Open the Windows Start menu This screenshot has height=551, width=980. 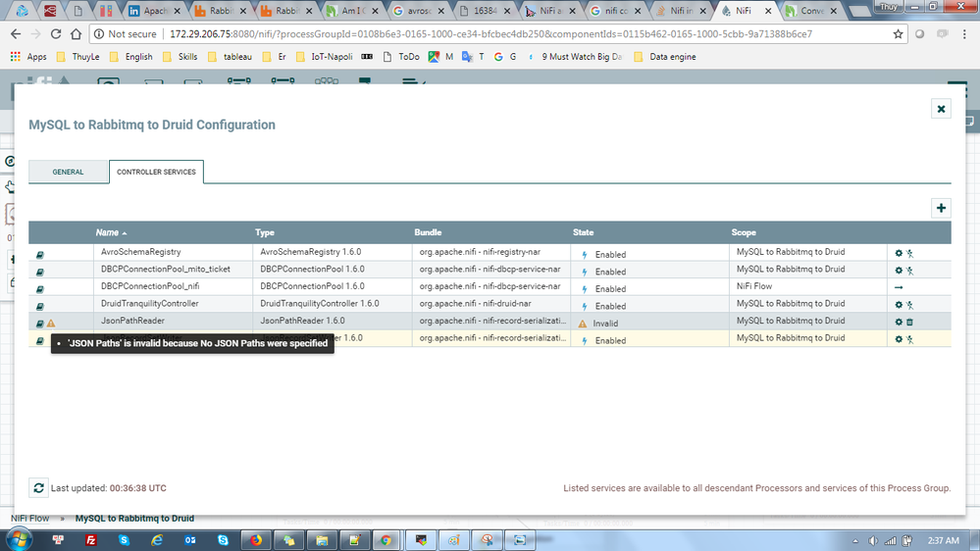(x=18, y=540)
